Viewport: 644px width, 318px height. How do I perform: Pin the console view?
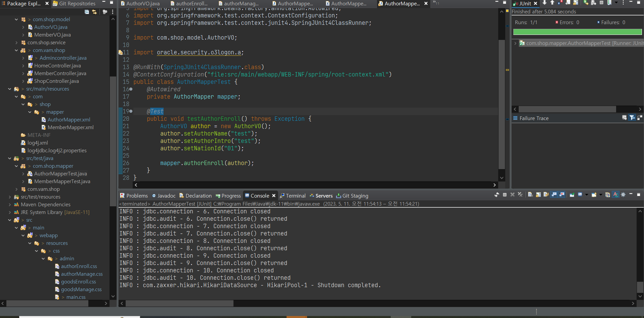click(572, 195)
